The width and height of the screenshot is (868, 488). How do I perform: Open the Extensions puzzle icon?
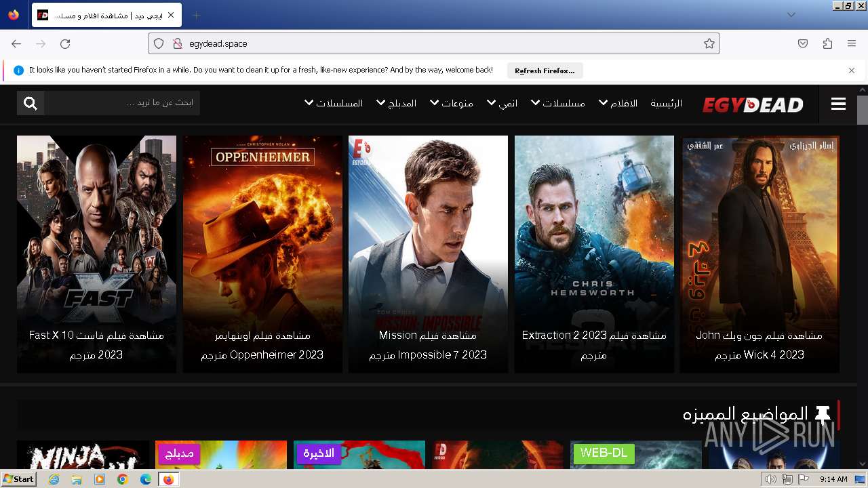827,43
